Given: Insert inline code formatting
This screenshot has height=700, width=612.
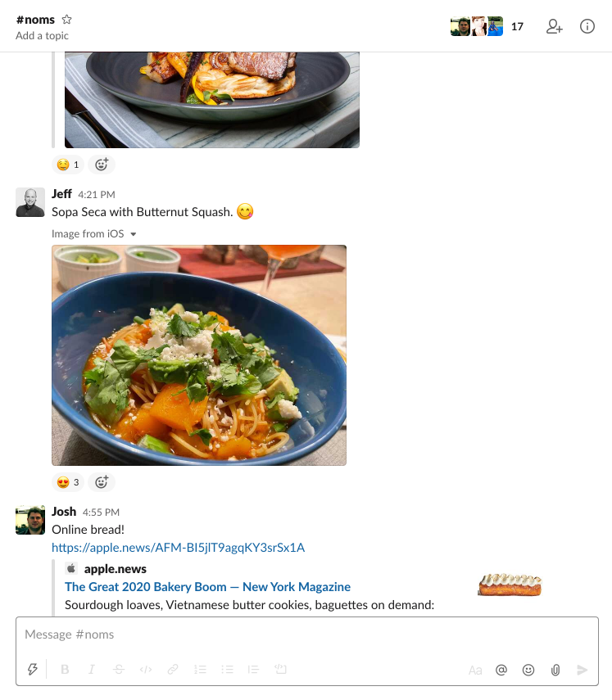Looking at the screenshot, I should click(146, 670).
